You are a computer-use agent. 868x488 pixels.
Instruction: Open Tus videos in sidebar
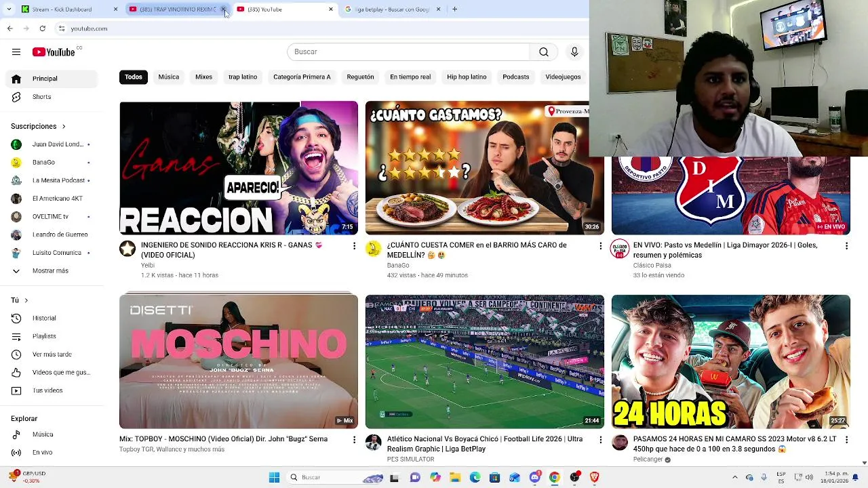52,390
